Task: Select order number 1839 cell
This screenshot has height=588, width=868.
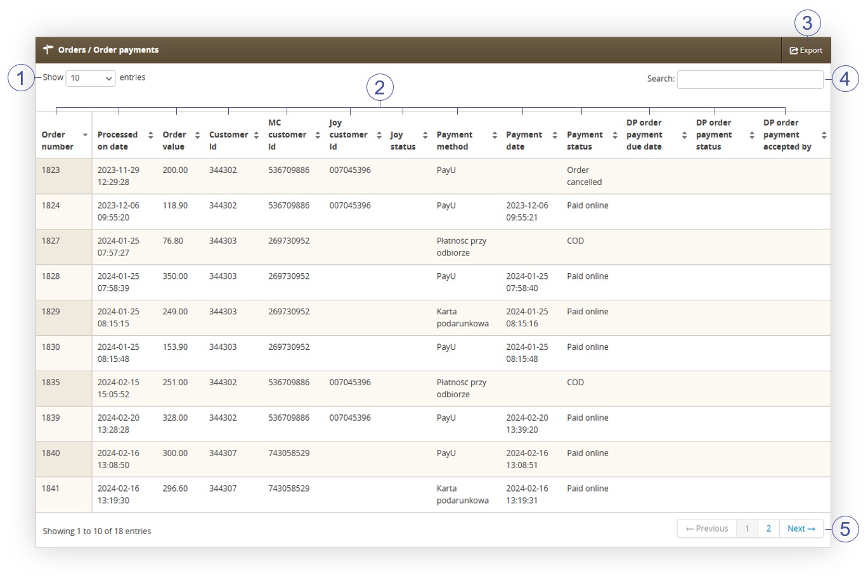Action: 64,425
